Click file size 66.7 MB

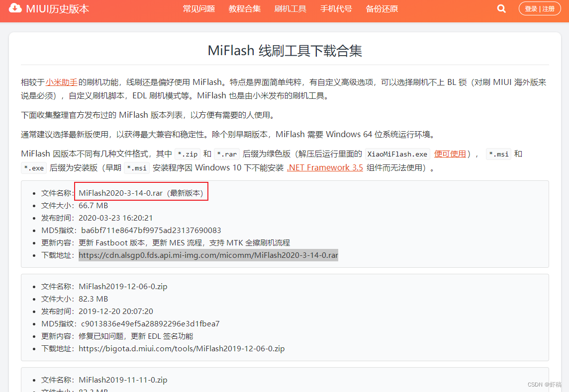click(x=94, y=206)
